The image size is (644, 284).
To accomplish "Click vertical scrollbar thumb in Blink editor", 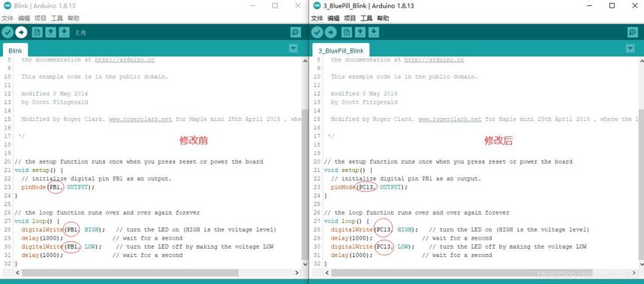I will coord(305,184).
